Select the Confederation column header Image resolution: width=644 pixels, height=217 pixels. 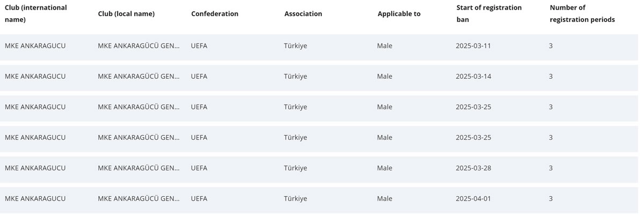(215, 14)
